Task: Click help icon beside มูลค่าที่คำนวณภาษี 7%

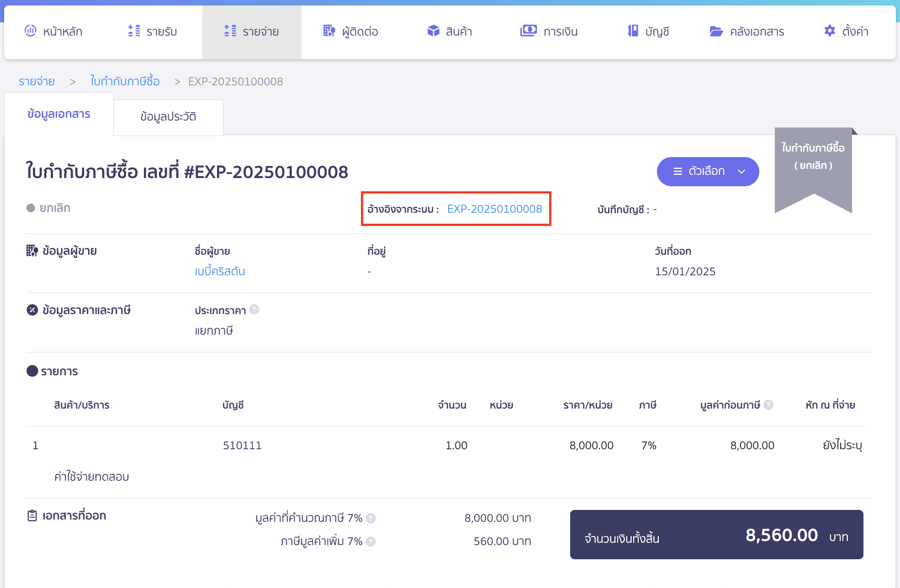Action: point(371,518)
